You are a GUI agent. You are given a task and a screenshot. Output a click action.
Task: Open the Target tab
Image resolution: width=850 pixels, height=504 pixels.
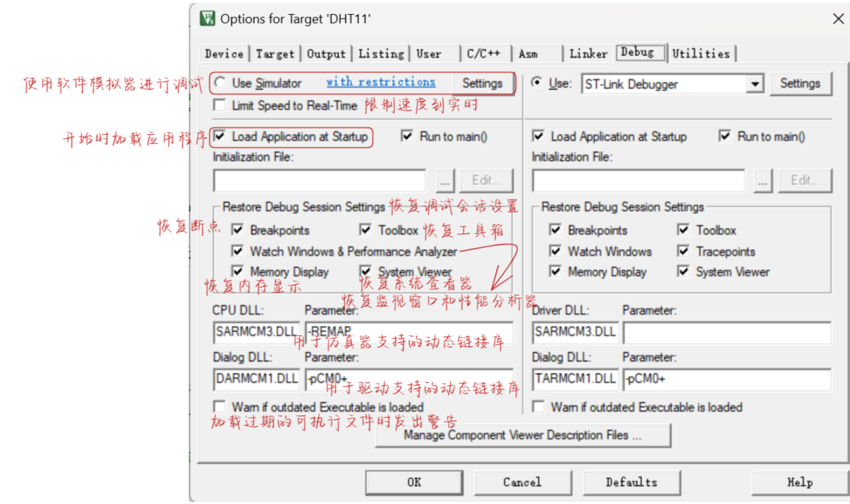[x=275, y=54]
